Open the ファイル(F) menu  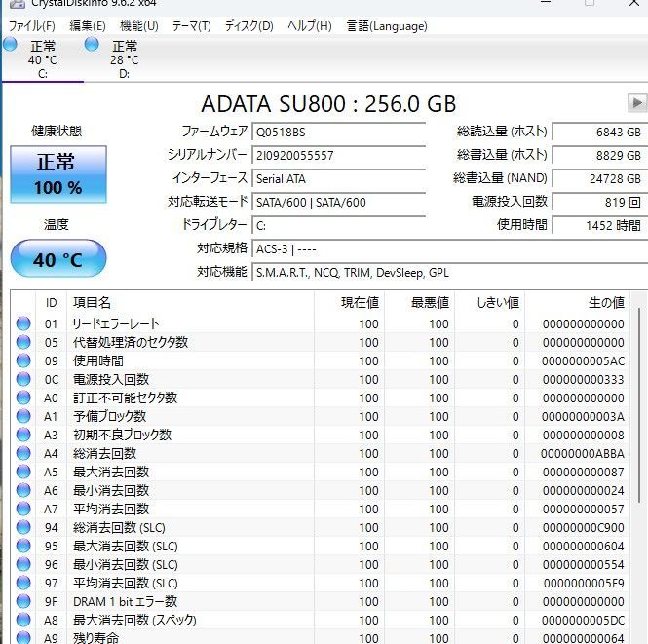[x=31, y=26]
